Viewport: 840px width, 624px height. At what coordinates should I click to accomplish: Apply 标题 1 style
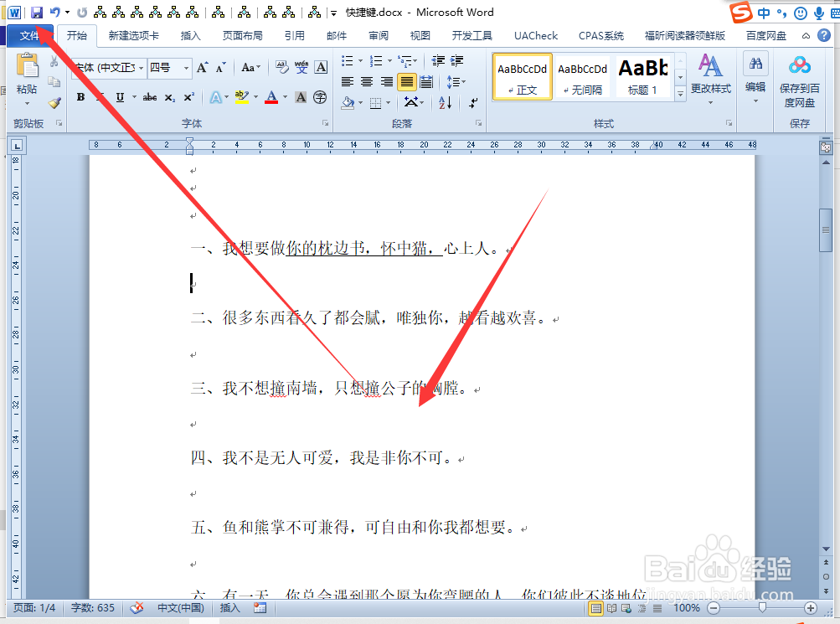(x=643, y=76)
